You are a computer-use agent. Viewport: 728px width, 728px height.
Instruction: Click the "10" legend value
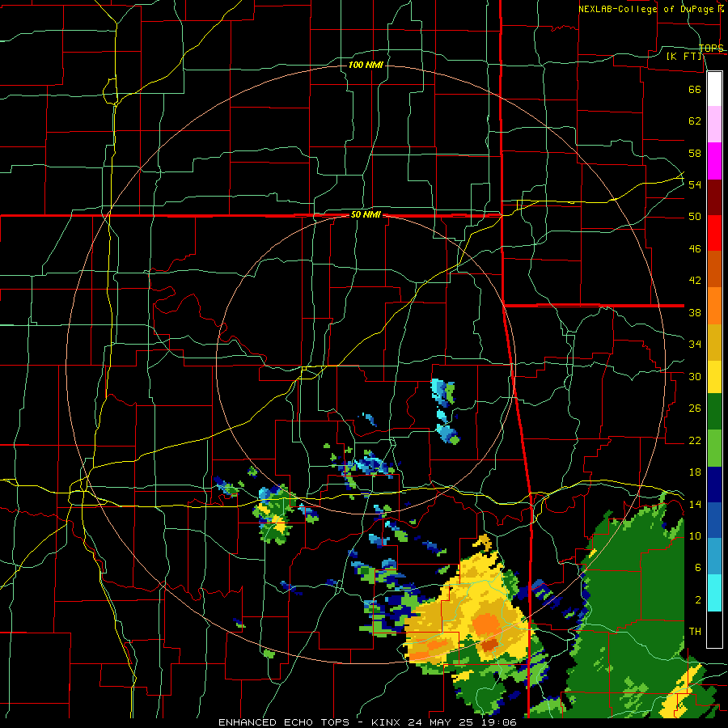pos(695,536)
